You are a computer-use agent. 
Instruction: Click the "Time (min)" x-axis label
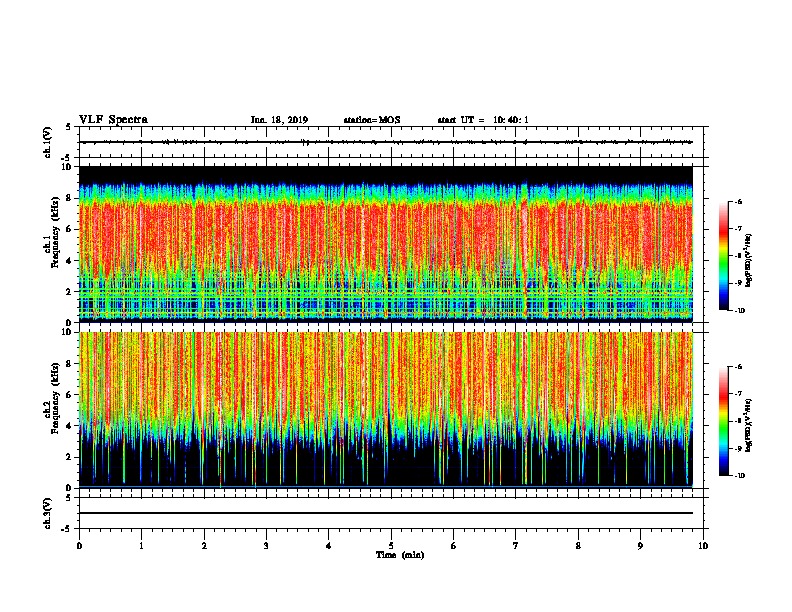[x=400, y=555]
